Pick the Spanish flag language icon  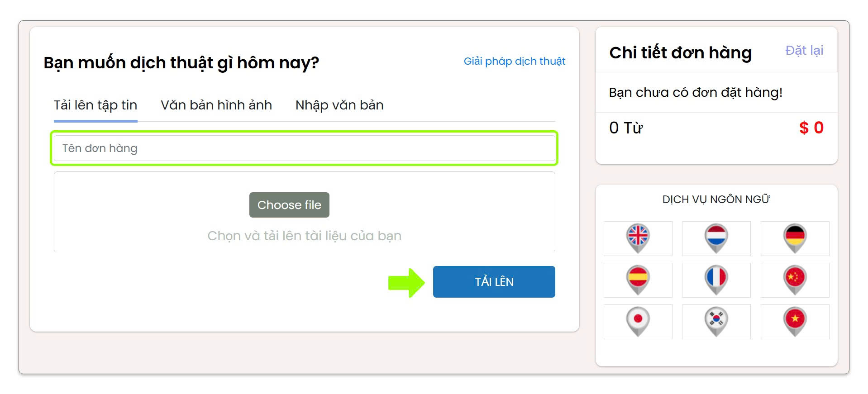pyautogui.click(x=638, y=280)
